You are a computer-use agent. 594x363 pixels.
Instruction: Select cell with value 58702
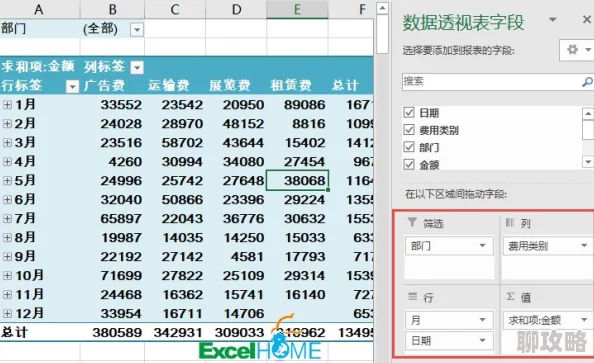click(175, 142)
